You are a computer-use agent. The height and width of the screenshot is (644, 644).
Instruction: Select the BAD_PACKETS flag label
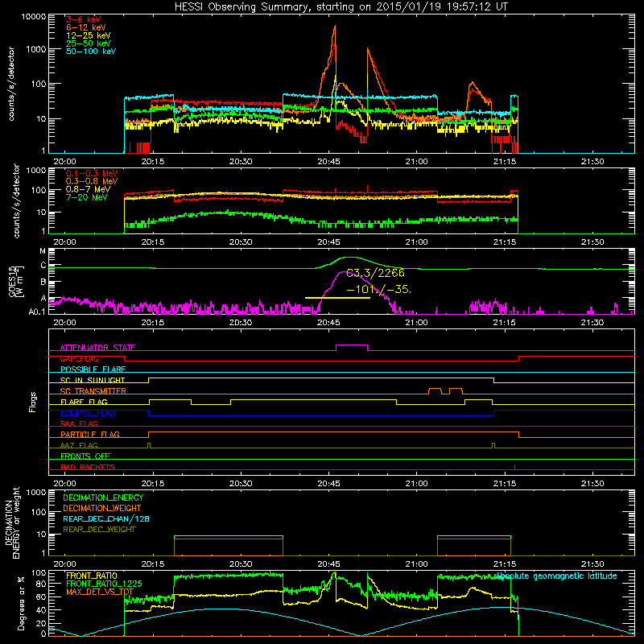(x=88, y=467)
